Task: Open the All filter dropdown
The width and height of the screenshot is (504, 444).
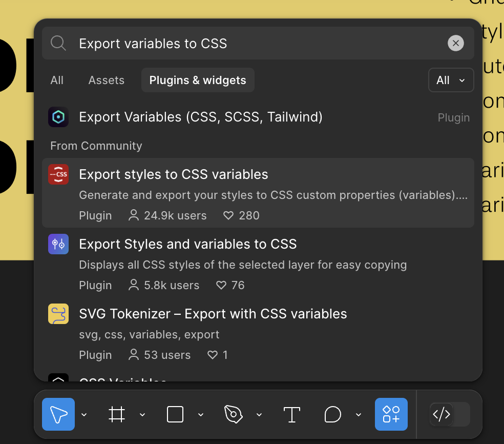Action: (x=451, y=80)
